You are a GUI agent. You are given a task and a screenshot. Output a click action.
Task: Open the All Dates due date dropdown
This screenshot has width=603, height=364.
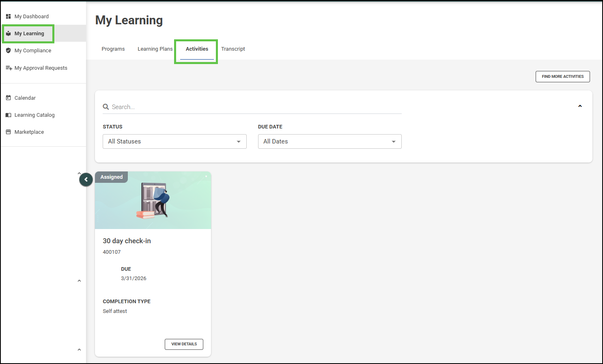[329, 141]
